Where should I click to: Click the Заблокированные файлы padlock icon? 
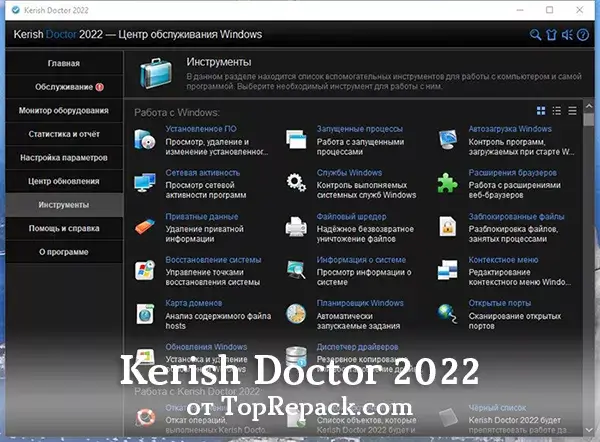[x=448, y=226]
